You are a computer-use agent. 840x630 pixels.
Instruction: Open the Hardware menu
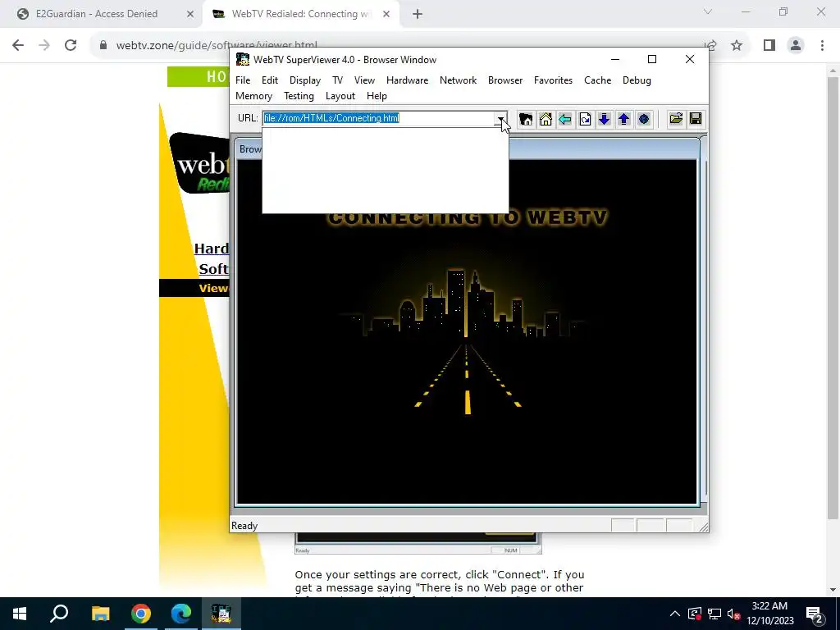point(407,80)
